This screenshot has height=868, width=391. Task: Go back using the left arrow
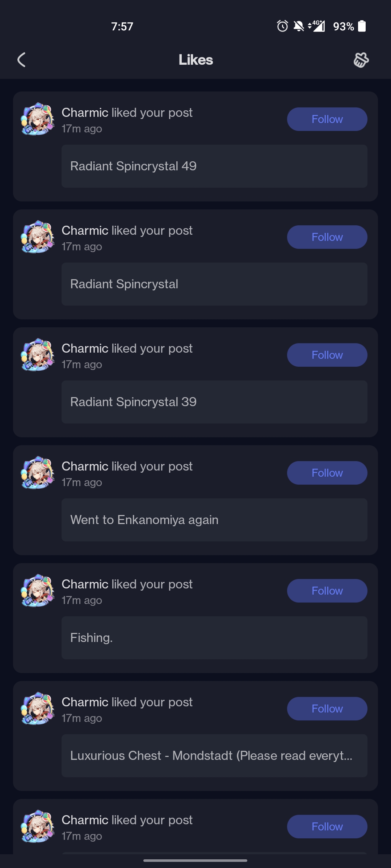point(21,60)
